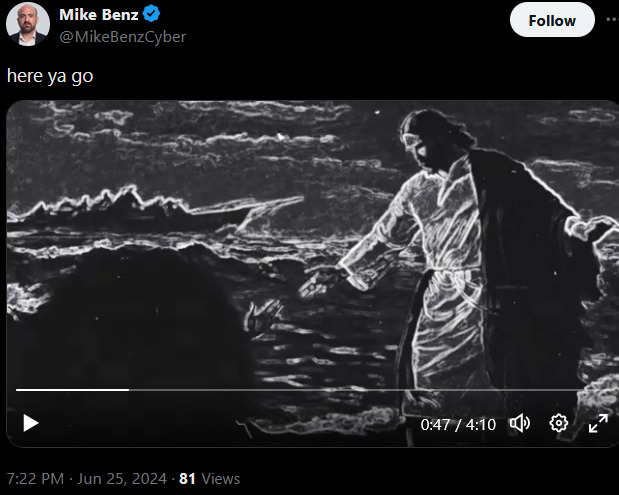The height and width of the screenshot is (495, 619).
Task: Click the 81 Views count
Action: [x=209, y=479]
